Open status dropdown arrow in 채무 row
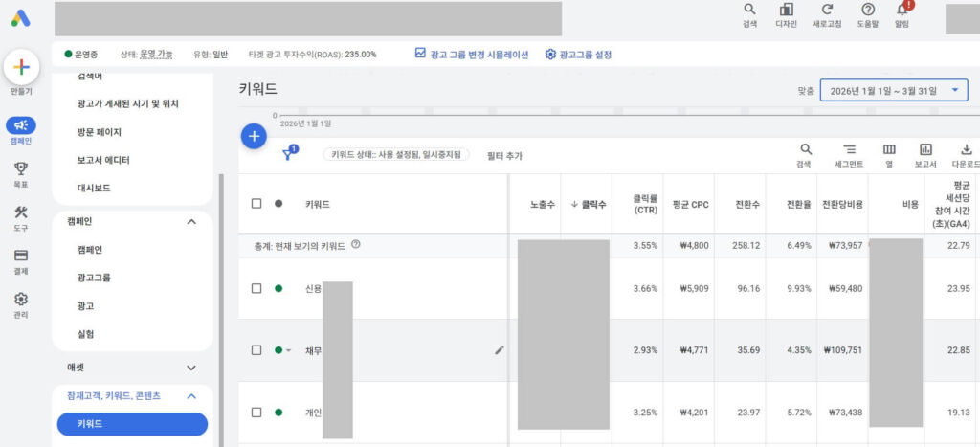Image resolution: width=980 pixels, height=447 pixels. coord(289,350)
